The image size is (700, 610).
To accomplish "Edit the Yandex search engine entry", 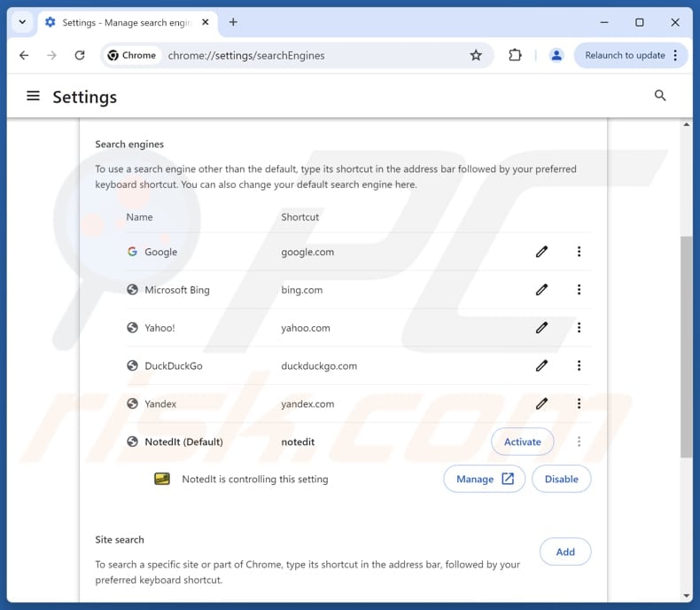I will click(x=541, y=403).
